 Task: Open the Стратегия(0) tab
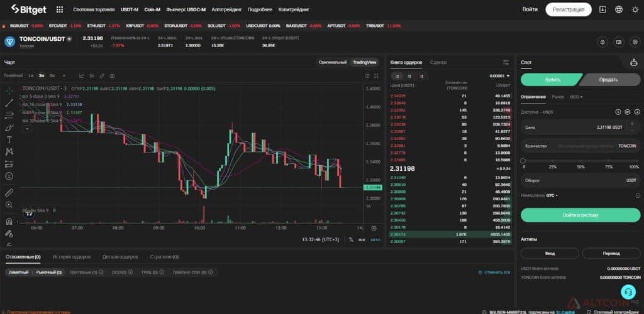tap(164, 257)
